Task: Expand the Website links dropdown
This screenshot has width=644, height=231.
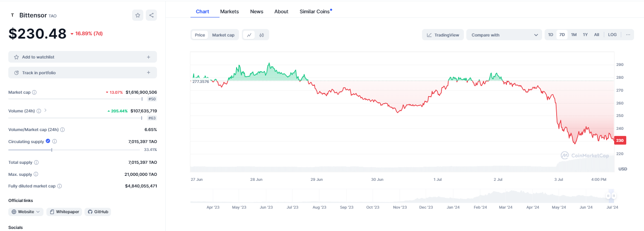Action: tap(26, 212)
